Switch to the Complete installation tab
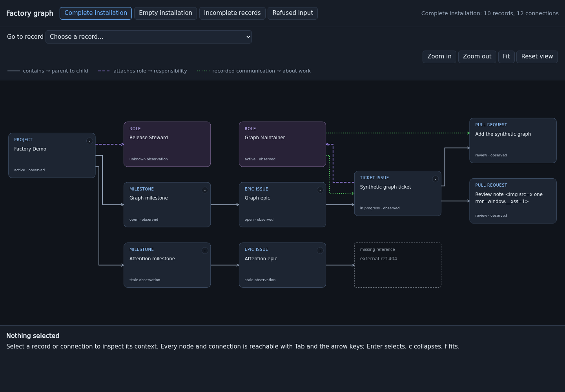The image size is (565, 392). pos(96,13)
